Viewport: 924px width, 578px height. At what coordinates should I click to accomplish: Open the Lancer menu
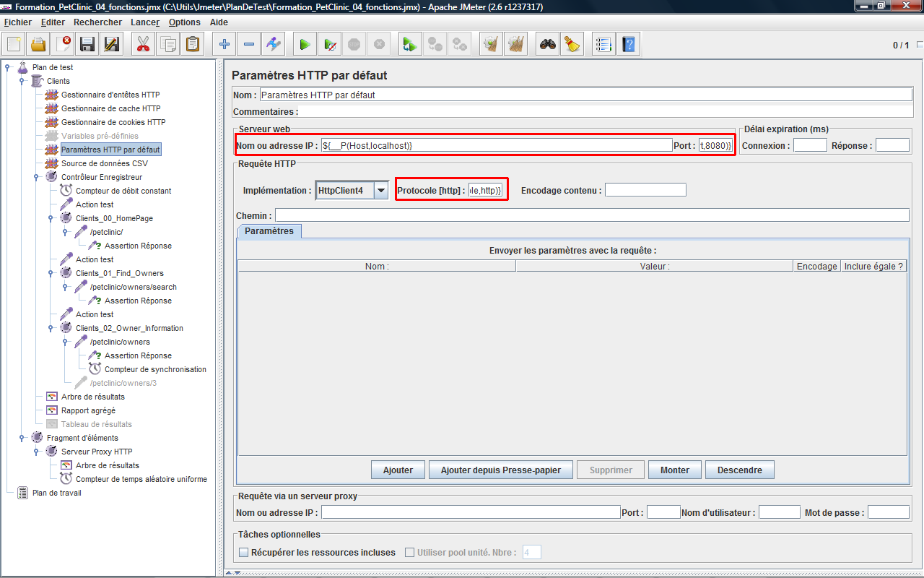[145, 22]
